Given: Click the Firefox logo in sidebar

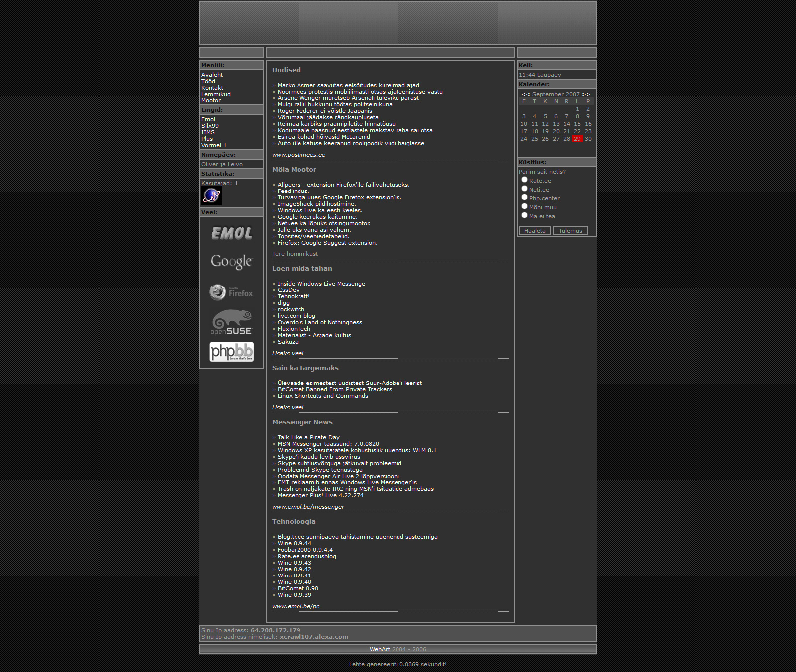Looking at the screenshot, I should [231, 292].
